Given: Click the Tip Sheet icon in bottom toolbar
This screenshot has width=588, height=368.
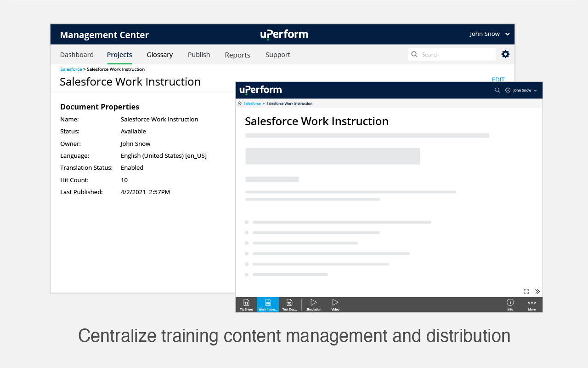Looking at the screenshot, I should click(x=246, y=305).
